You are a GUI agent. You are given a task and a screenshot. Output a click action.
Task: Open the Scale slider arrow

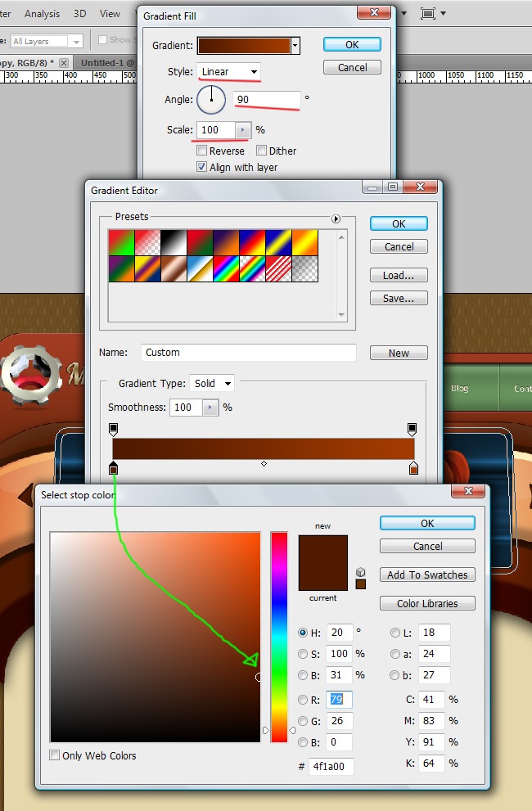pyautogui.click(x=243, y=130)
